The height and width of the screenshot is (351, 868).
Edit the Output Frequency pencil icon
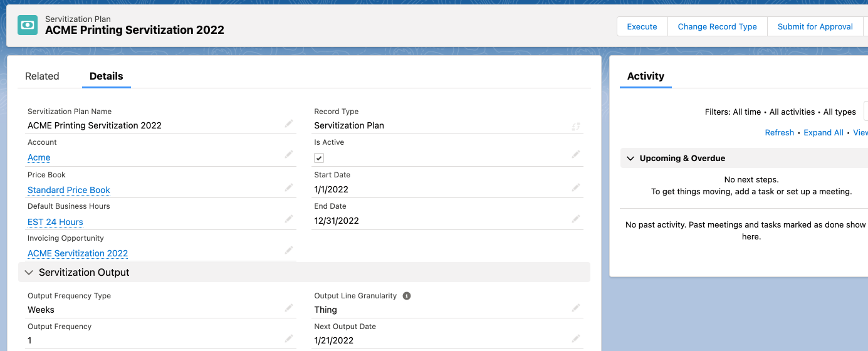pyautogui.click(x=289, y=338)
